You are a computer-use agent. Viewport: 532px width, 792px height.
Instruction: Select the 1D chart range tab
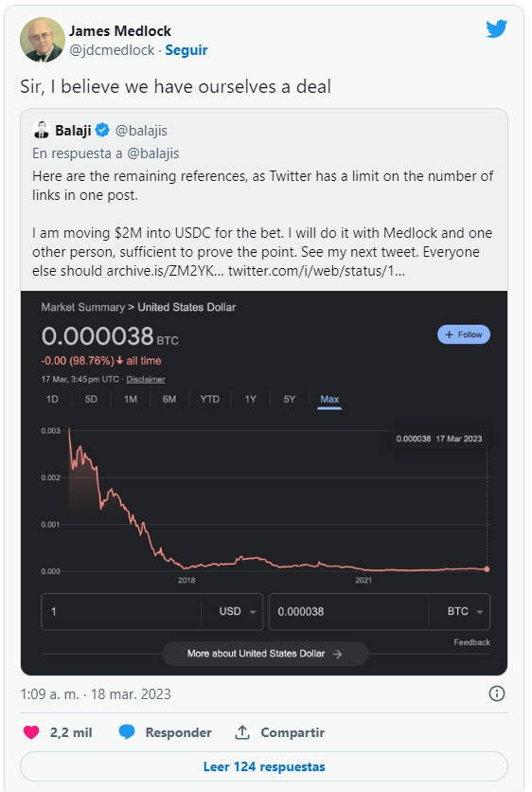click(52, 399)
